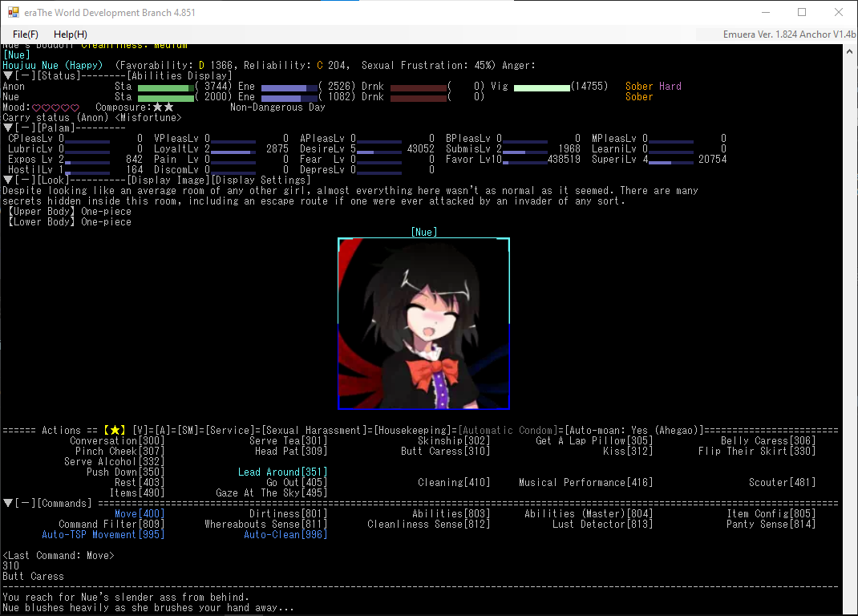
Task: Click Nue's character portrait image
Action: click(423, 323)
